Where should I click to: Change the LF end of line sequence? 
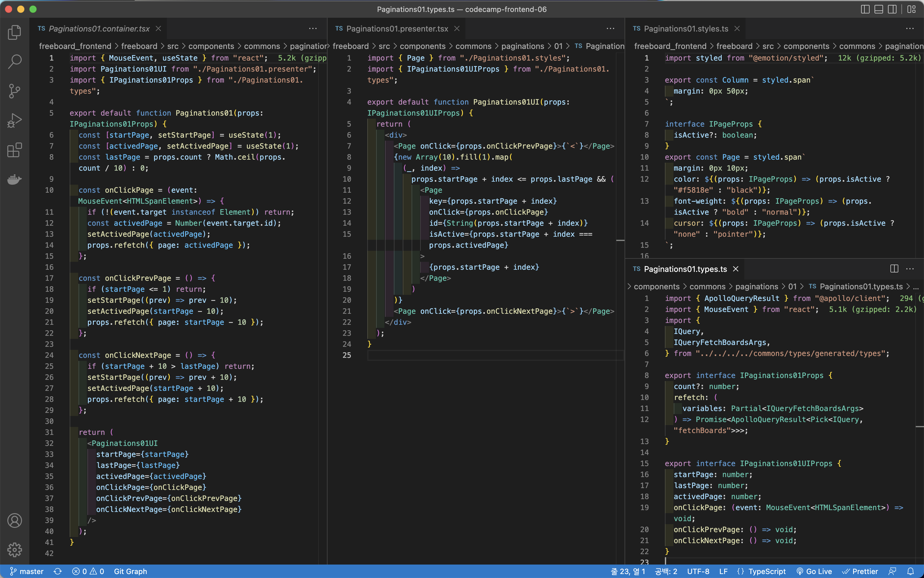[723, 571]
